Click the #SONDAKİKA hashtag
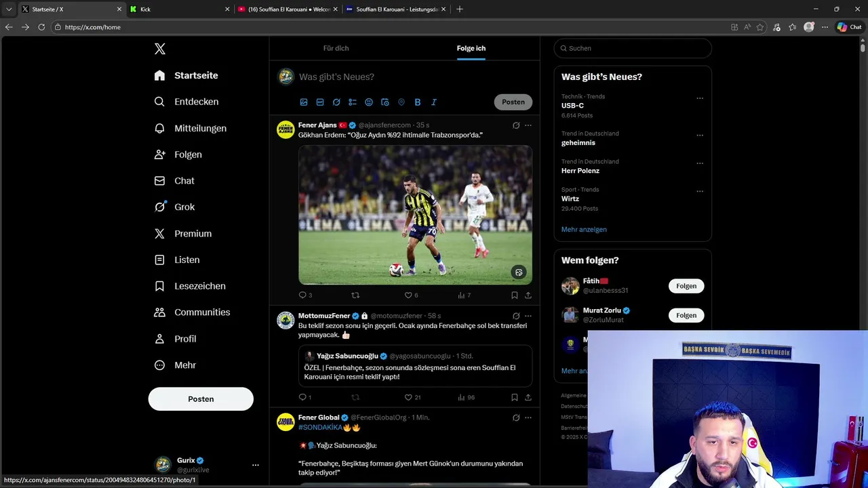The width and height of the screenshot is (868, 488). point(320,428)
